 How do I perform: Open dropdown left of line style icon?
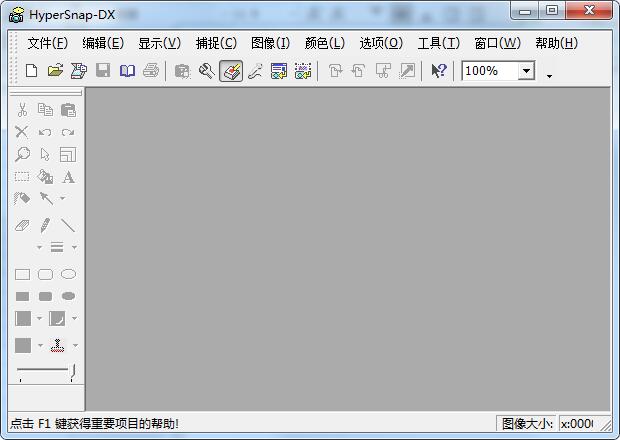pyautogui.click(x=39, y=247)
